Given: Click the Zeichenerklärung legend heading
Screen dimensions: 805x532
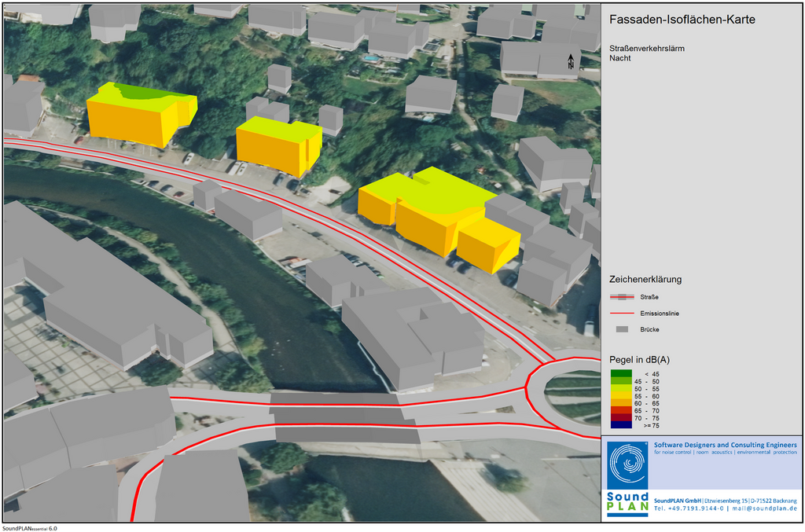Looking at the screenshot, I should pos(645,279).
